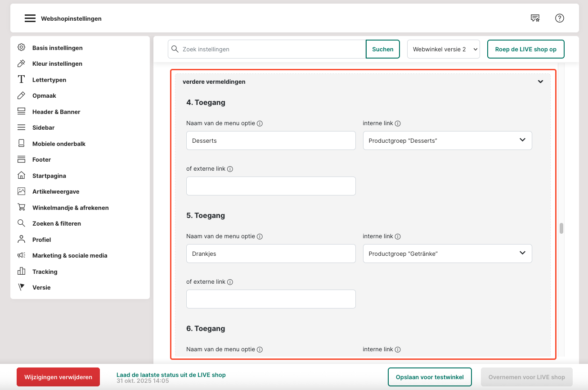Screen dimensions: 588x390
Task: Open the hamburger menu icon
Action: click(x=30, y=18)
